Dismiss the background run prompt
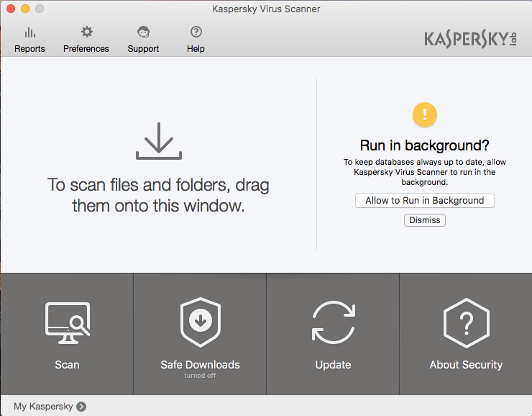Viewport: 532px width, 416px height. (424, 220)
